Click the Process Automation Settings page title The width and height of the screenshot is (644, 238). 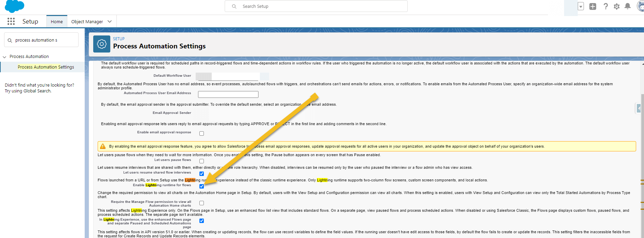[159, 46]
